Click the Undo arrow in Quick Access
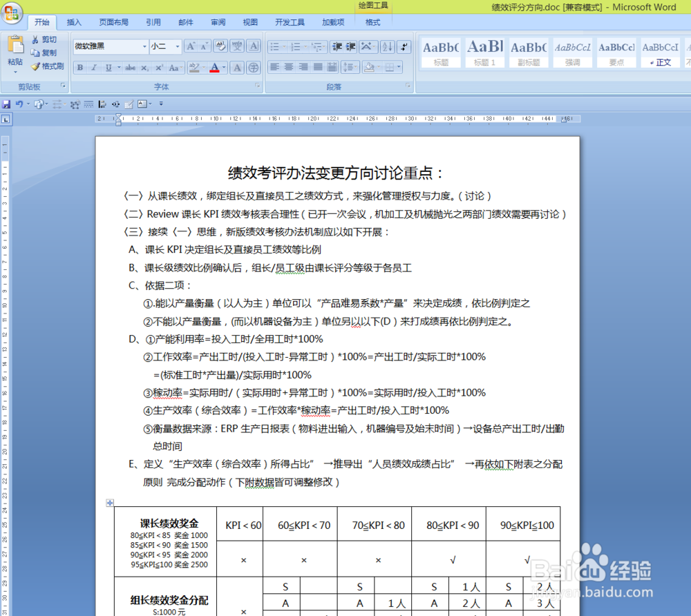Screen dimensions: 691x616 point(19,104)
